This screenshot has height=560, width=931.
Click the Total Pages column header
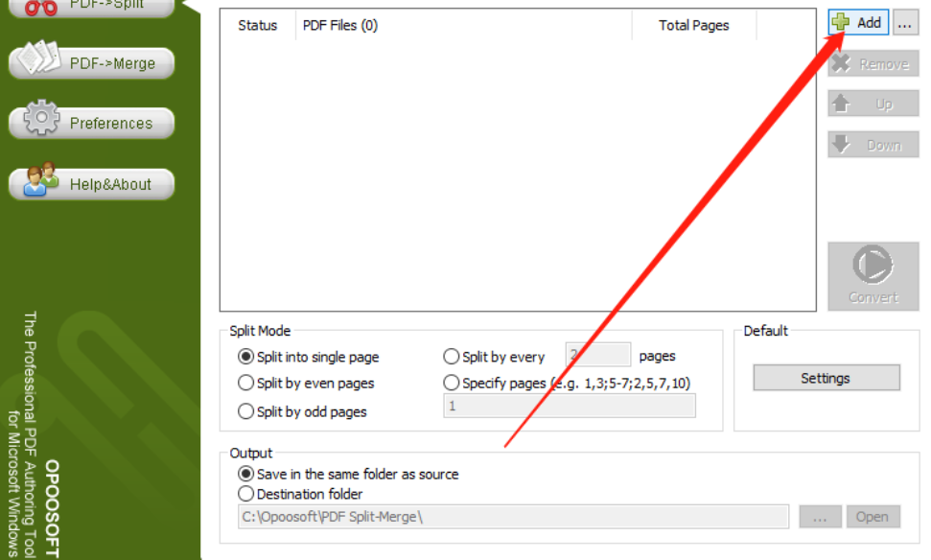tap(694, 25)
